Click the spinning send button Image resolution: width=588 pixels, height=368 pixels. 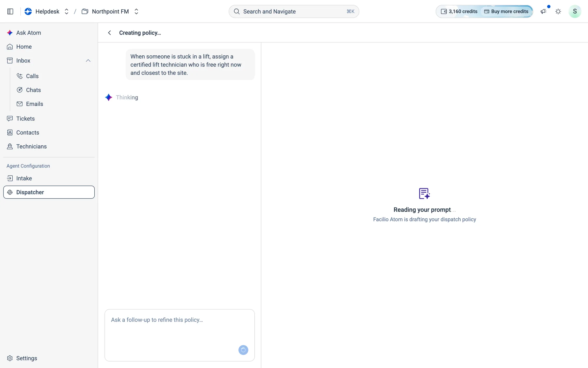point(243,350)
